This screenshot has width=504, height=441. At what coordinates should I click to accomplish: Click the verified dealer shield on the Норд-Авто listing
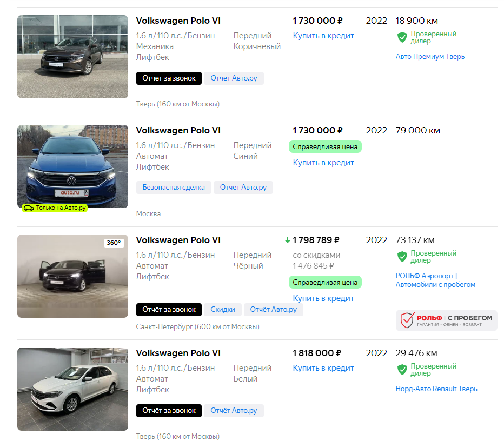[402, 370]
